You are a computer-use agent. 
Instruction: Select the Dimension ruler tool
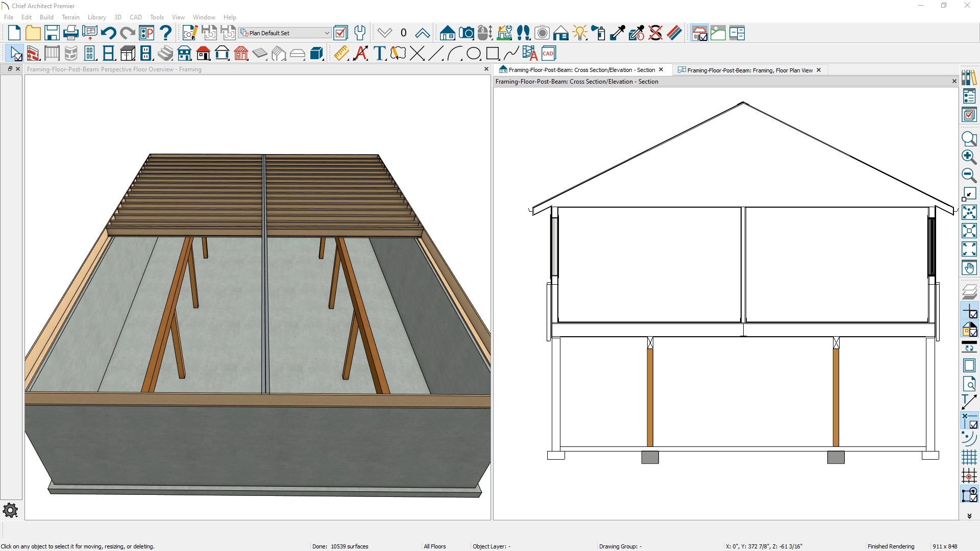(340, 53)
